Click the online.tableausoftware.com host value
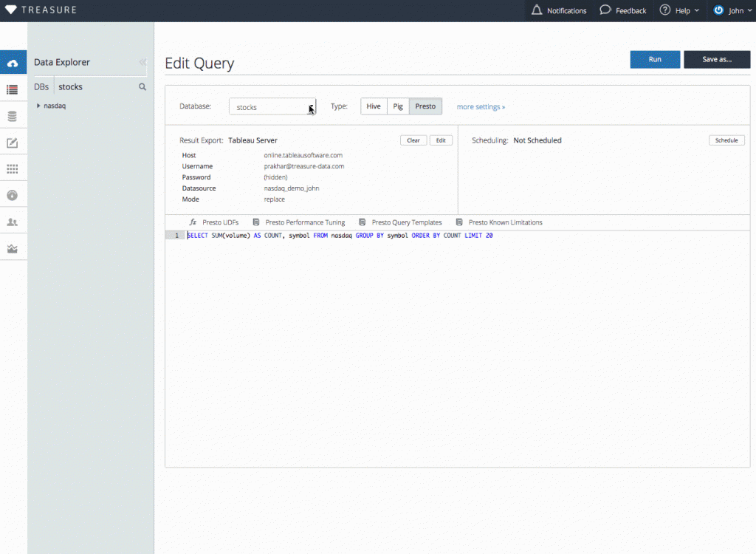This screenshot has height=554, width=756. click(x=303, y=155)
